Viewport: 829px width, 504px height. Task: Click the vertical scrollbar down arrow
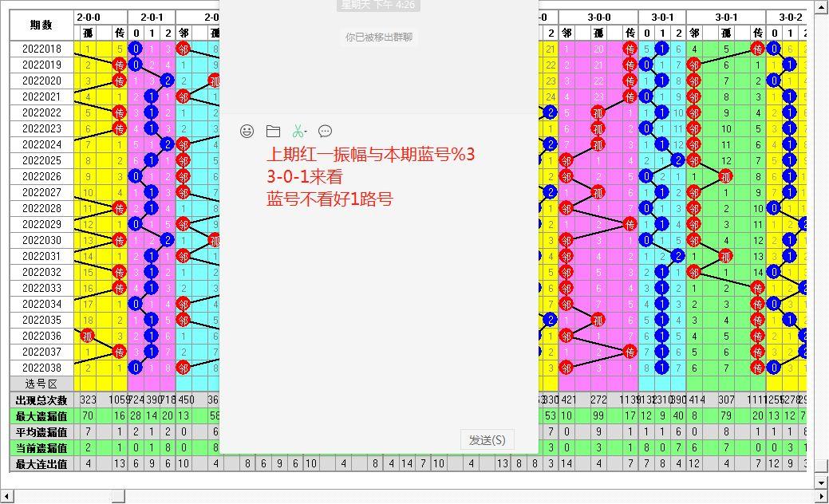(x=821, y=482)
